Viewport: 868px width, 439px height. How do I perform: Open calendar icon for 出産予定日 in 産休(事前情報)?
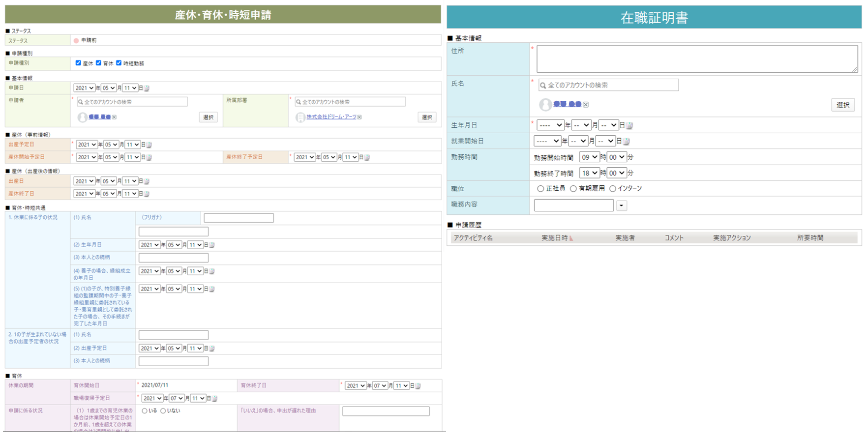(149, 145)
